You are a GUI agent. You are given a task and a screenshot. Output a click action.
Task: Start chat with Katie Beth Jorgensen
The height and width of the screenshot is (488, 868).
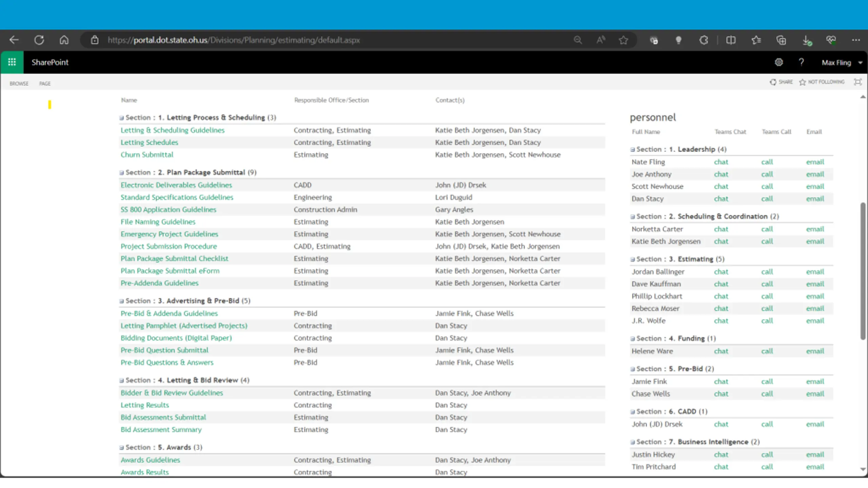pyautogui.click(x=721, y=241)
